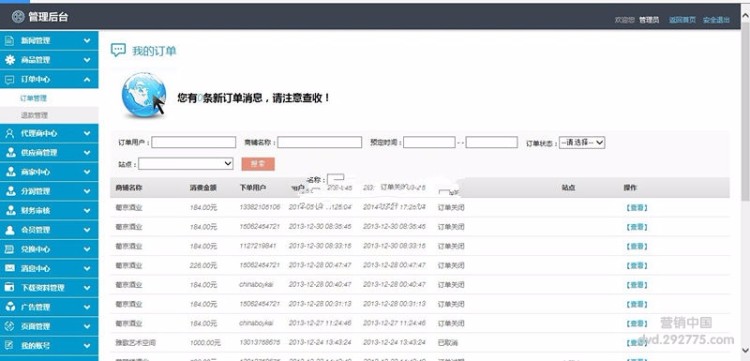This screenshot has width=750, height=361.
Task: Click 查看 for order by 13382105106
Action: [x=637, y=208]
